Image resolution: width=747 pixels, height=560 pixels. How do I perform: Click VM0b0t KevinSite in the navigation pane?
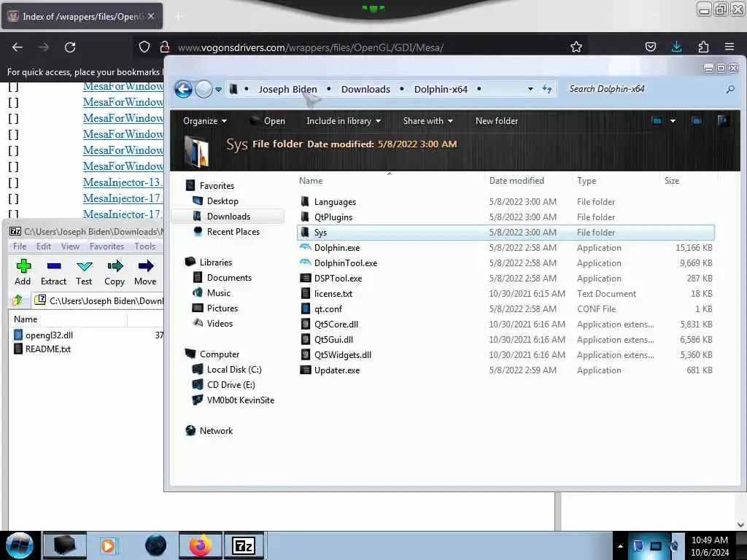pyautogui.click(x=241, y=400)
